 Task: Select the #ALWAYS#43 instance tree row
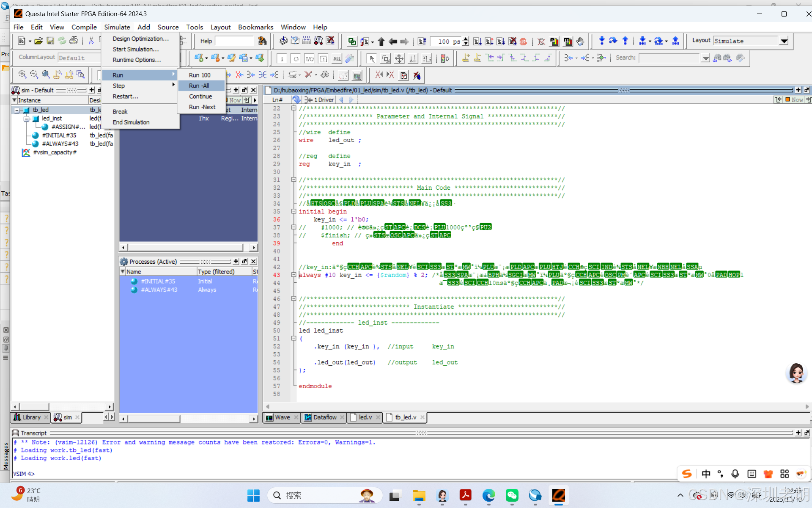click(x=60, y=144)
